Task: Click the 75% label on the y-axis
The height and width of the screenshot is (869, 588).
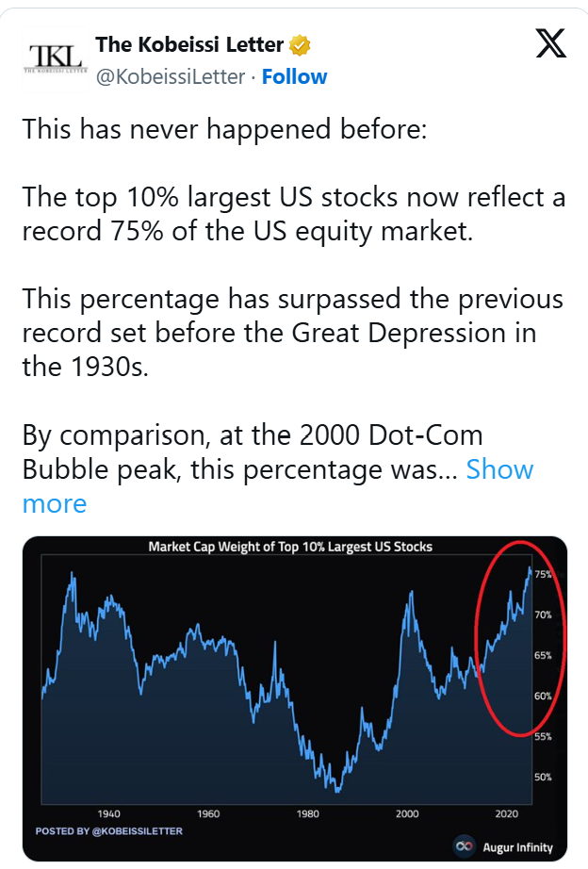Action: [x=543, y=574]
